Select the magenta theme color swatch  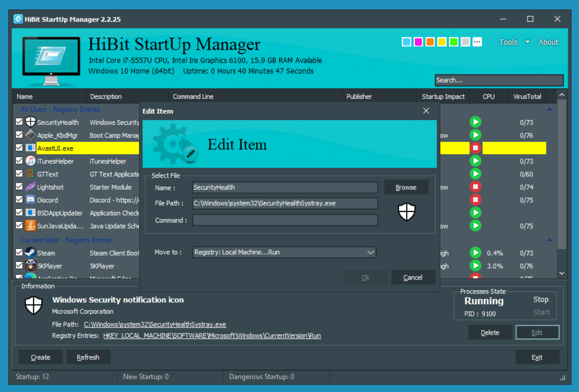pos(418,42)
